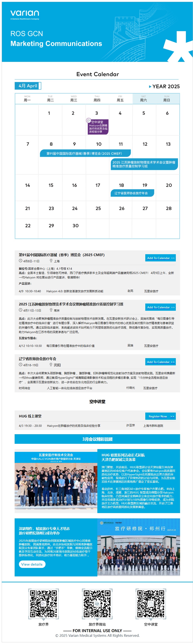Select calendar date 25
This screenshot has height=644, width=193.
[x=98, y=209]
